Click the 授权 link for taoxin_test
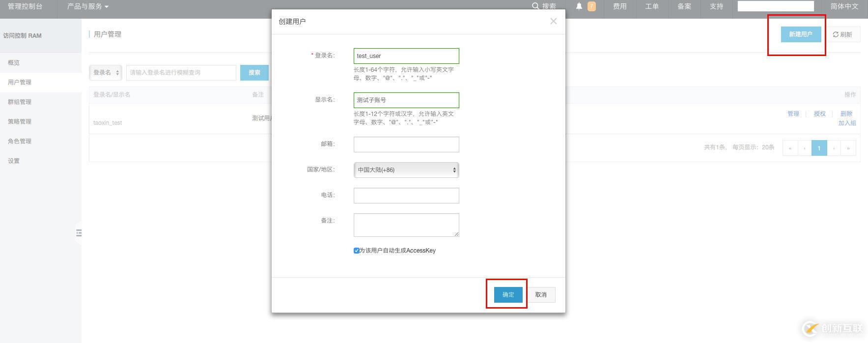This screenshot has width=868, height=343. point(820,114)
